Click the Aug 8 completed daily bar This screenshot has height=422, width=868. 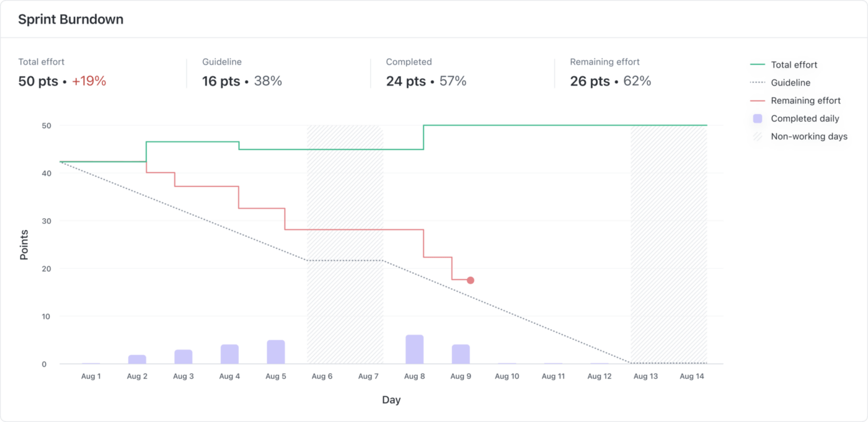(x=415, y=349)
